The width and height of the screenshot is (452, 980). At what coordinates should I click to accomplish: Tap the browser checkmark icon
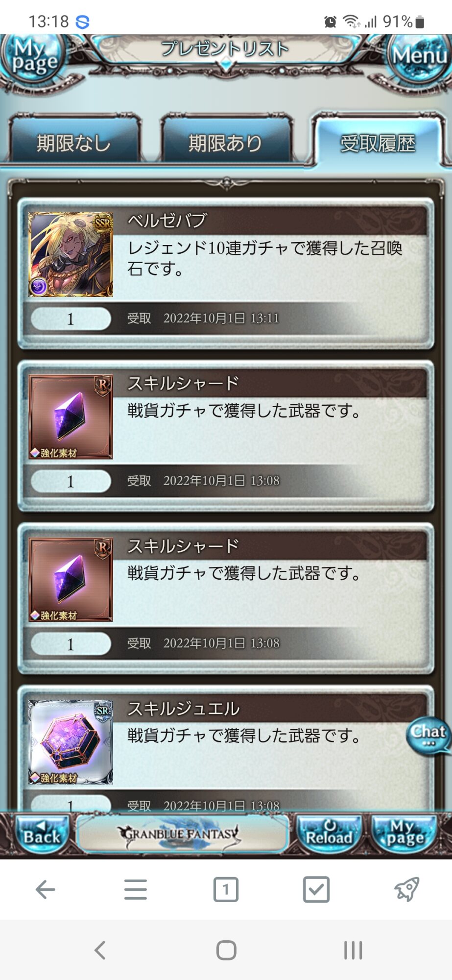[x=316, y=889]
